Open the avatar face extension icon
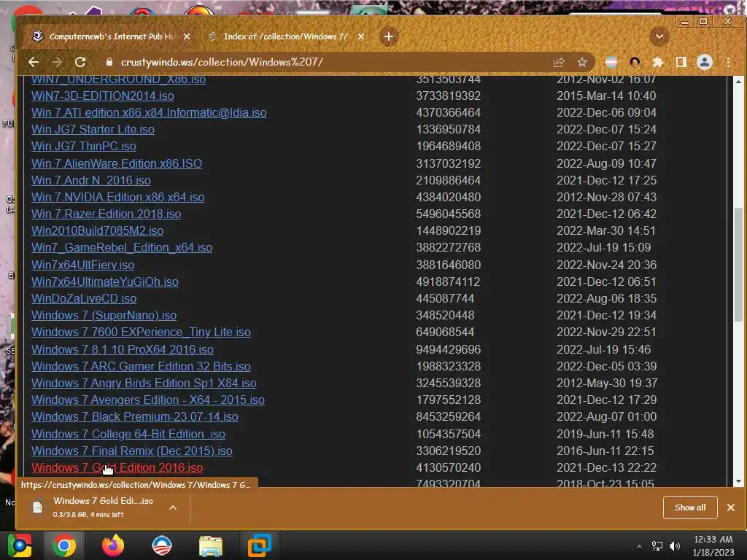This screenshot has height=560, width=747. 635,63
